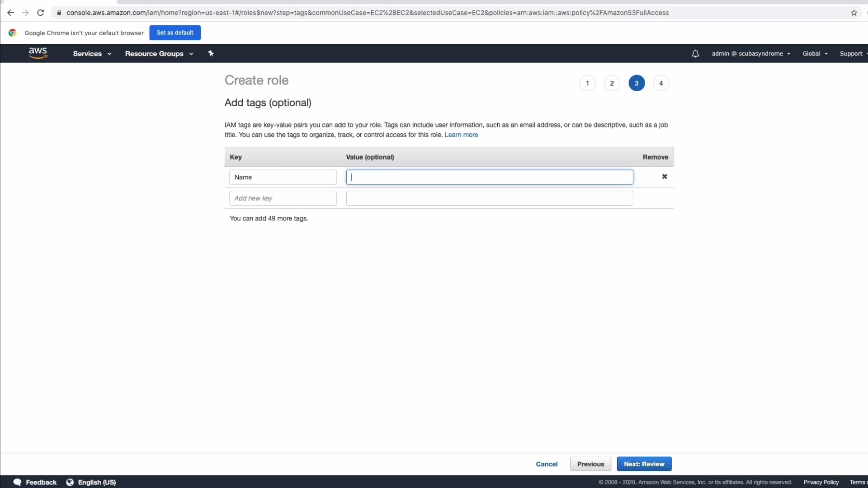Go back with browser back arrow
This screenshot has height=488, width=868.
[x=10, y=13]
